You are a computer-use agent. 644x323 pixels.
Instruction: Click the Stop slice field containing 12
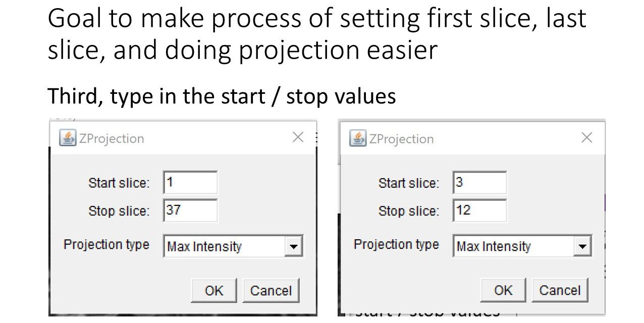(479, 210)
